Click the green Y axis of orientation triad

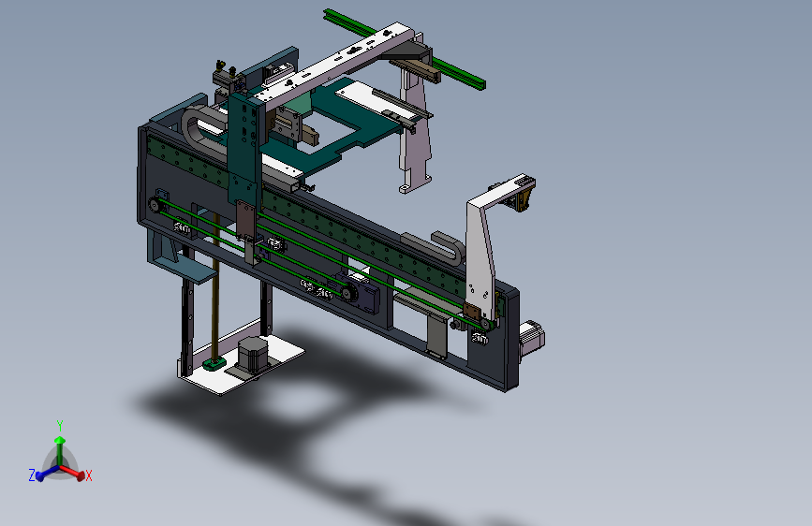(x=60, y=446)
